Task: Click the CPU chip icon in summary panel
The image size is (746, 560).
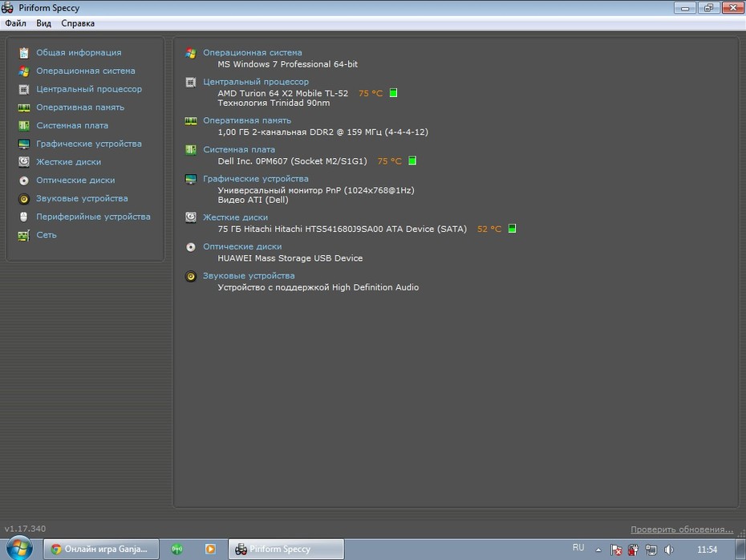Action: point(191,83)
